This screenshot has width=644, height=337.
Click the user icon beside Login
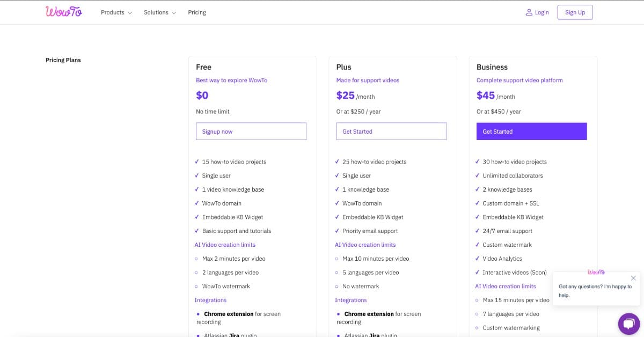pos(529,12)
